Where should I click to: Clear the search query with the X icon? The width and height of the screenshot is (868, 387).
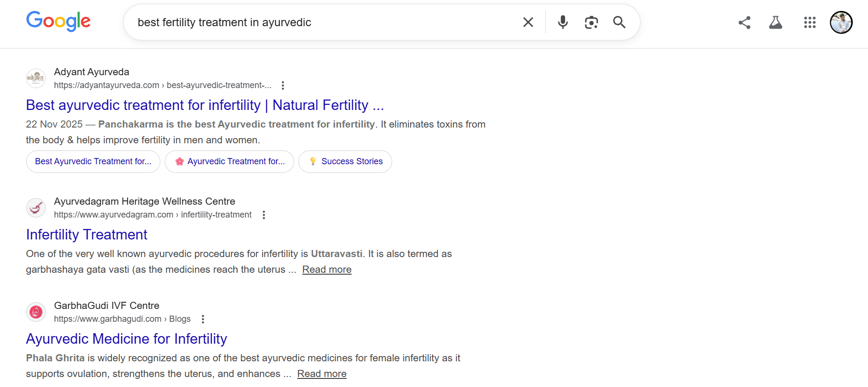528,22
